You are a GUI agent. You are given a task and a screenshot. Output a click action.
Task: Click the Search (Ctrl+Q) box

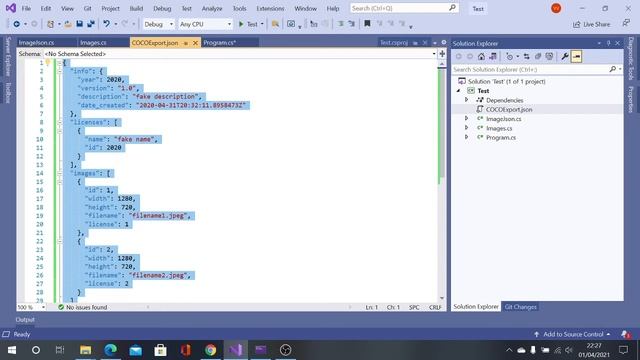[x=404, y=8]
